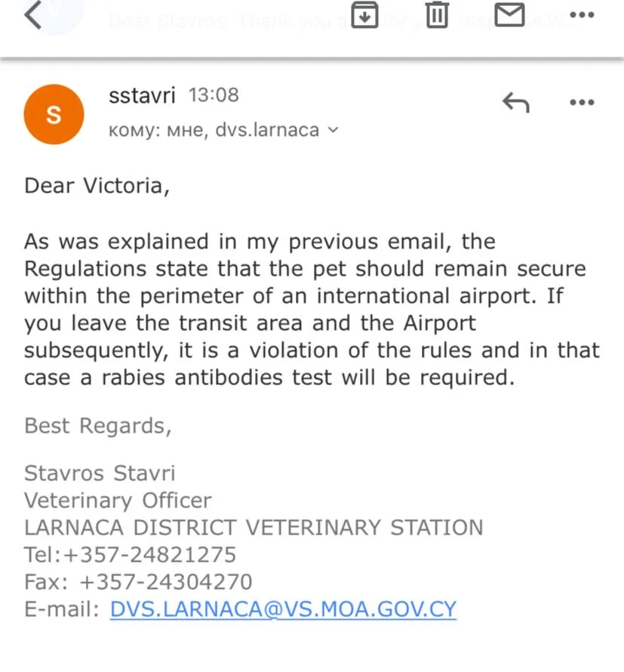
Task: Open the top toolbar overflow menu
Action: point(582,14)
